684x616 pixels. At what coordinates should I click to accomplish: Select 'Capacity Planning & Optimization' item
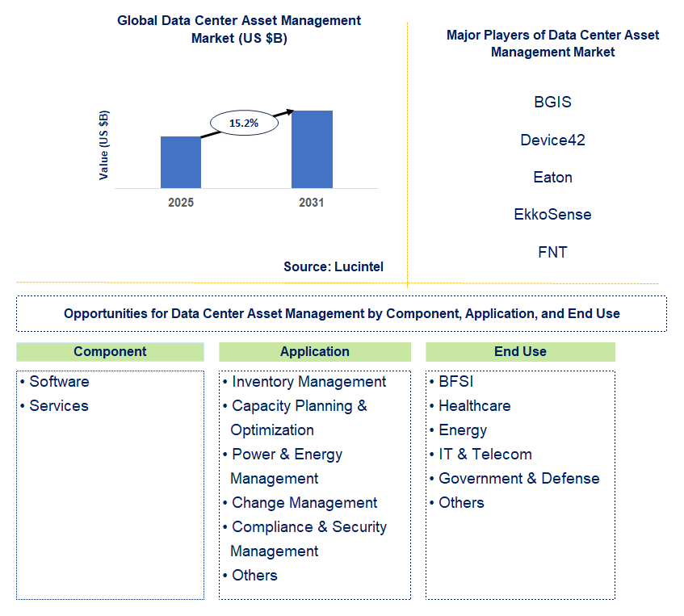pyautogui.click(x=300, y=418)
